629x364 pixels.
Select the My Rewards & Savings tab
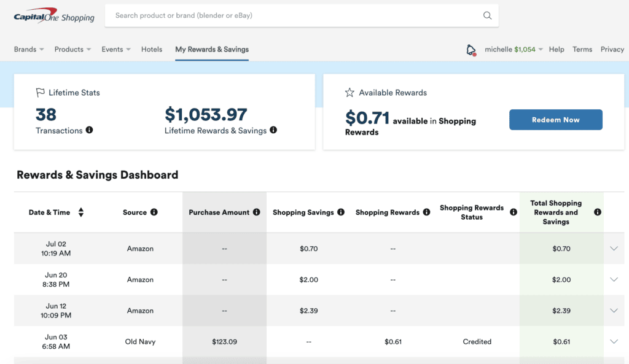click(x=211, y=49)
